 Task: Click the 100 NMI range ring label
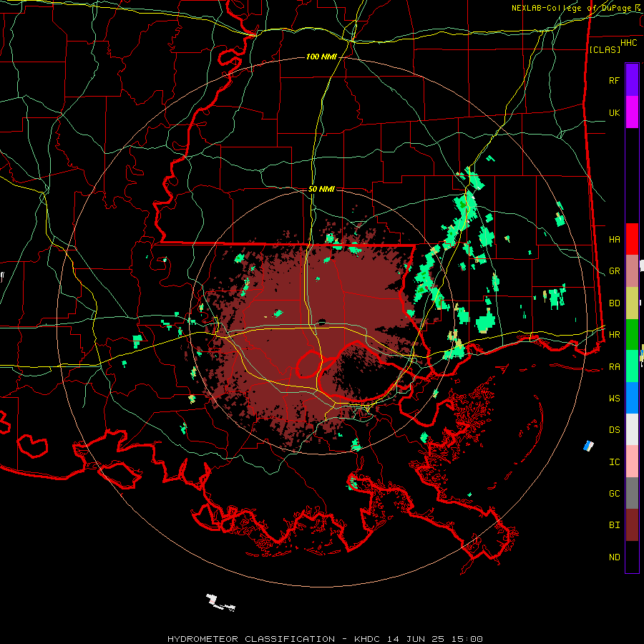(x=321, y=57)
